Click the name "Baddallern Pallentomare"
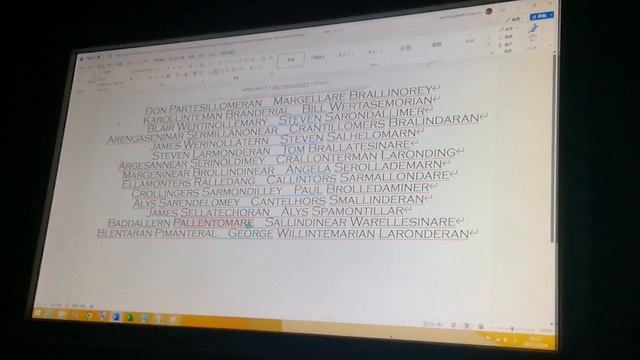Image resolution: width=640 pixels, height=360 pixels. point(181,223)
